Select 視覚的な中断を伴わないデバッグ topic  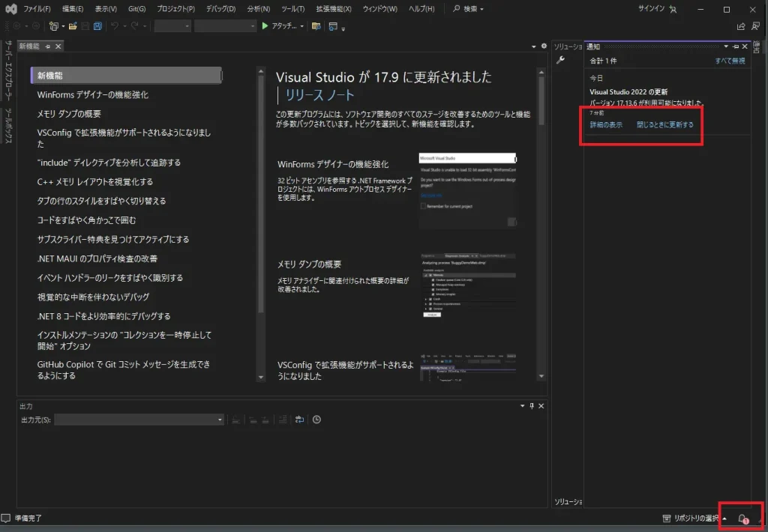pos(93,297)
